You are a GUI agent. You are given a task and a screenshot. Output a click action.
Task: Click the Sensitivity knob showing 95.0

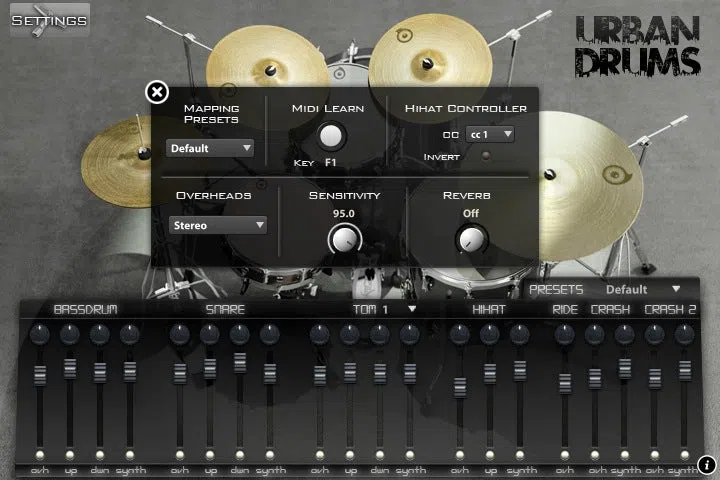pyautogui.click(x=345, y=239)
